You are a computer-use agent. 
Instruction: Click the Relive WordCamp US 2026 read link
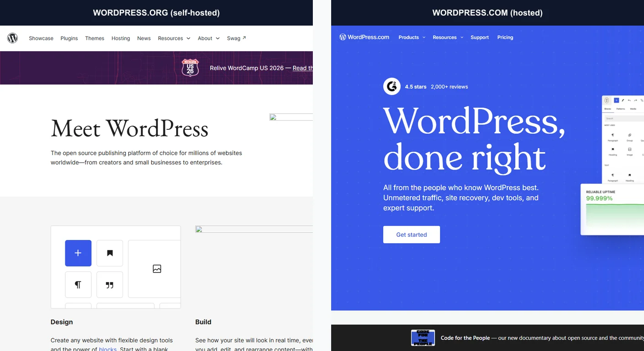[303, 68]
